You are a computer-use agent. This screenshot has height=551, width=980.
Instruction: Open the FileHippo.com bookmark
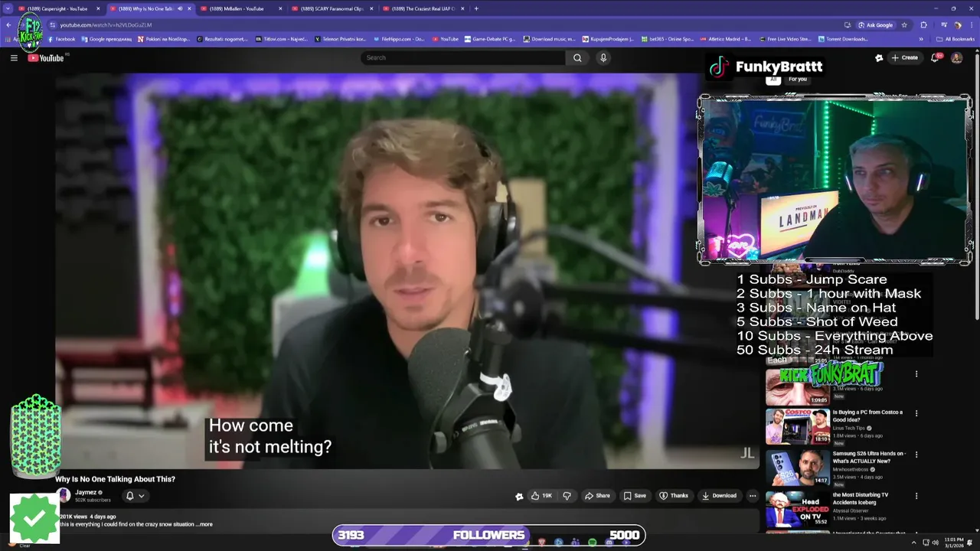click(399, 39)
